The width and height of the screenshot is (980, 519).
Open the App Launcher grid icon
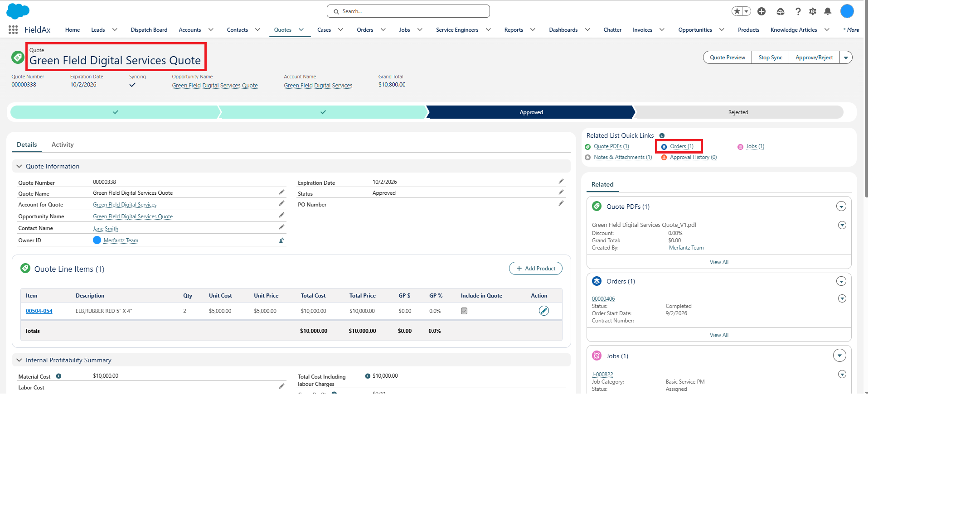click(x=13, y=30)
